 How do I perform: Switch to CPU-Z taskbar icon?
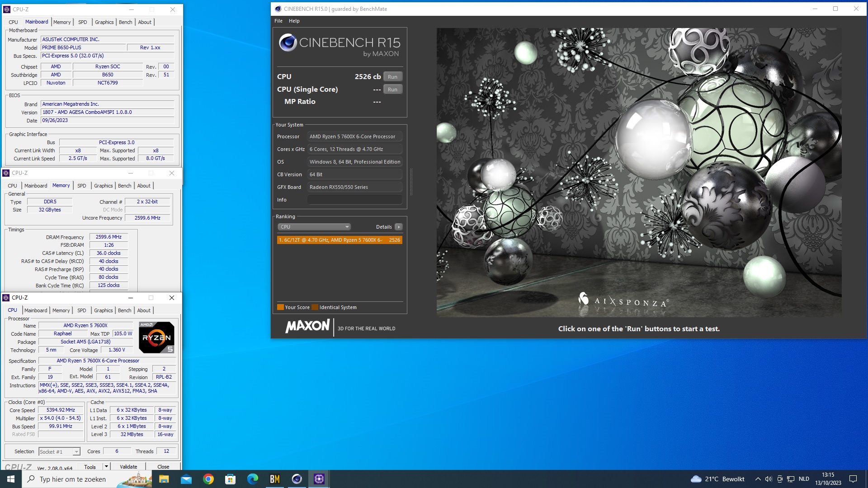pyautogui.click(x=319, y=479)
